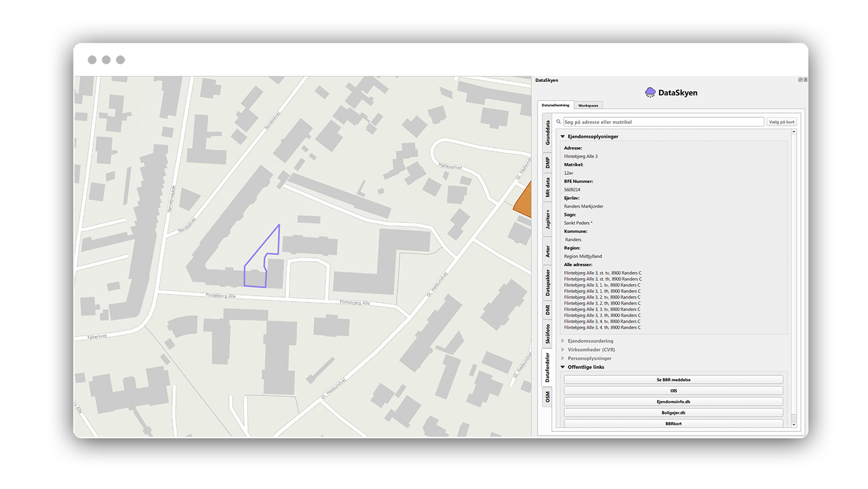Viewport: 868px width, 489px height.
Task: Close the DataSkyen panel
Action: point(805,80)
